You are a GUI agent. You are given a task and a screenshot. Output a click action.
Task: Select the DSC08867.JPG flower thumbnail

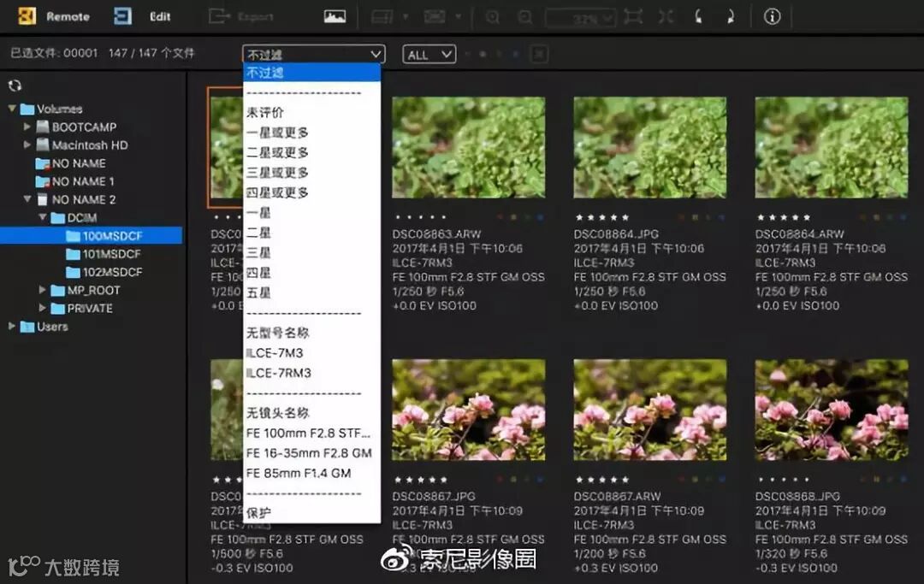click(x=469, y=410)
